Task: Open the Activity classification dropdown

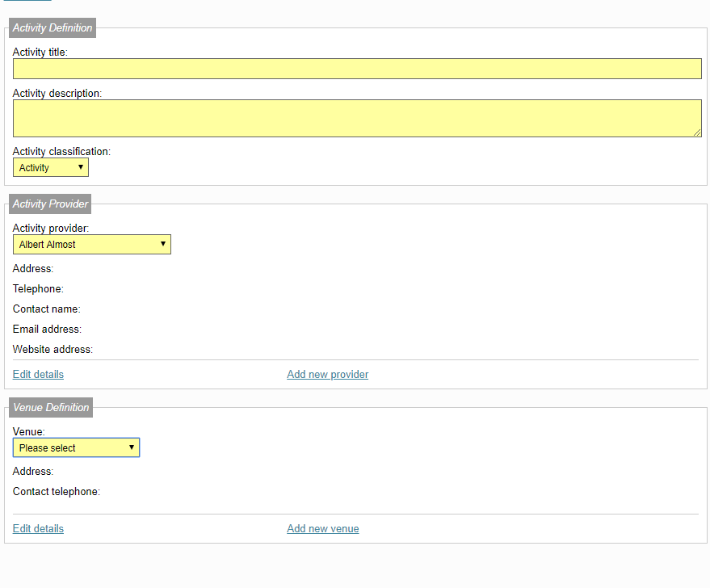Action: (x=51, y=167)
